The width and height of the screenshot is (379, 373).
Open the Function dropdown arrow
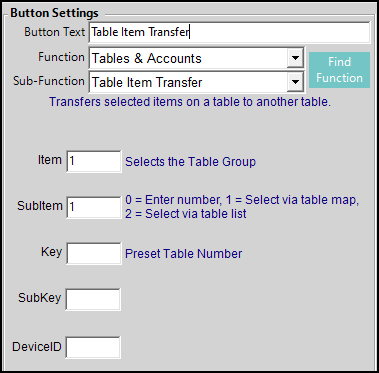pos(295,58)
